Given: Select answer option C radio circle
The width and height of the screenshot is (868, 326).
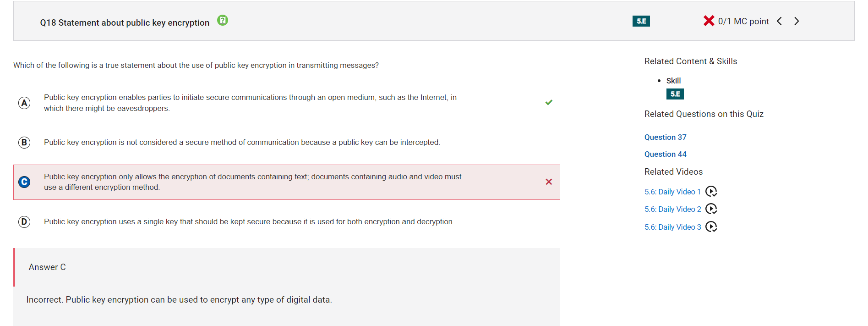Looking at the screenshot, I should [24, 182].
